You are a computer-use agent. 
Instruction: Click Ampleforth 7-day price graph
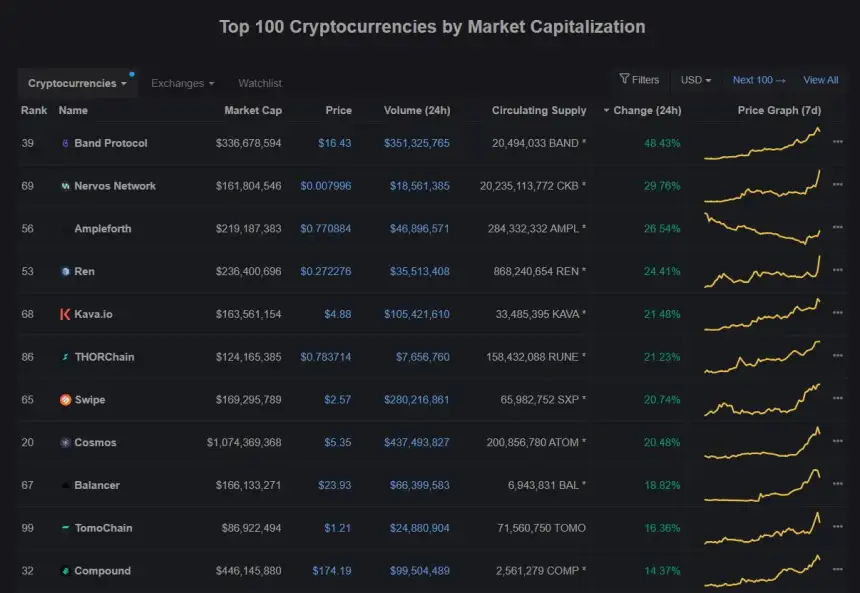coord(762,228)
